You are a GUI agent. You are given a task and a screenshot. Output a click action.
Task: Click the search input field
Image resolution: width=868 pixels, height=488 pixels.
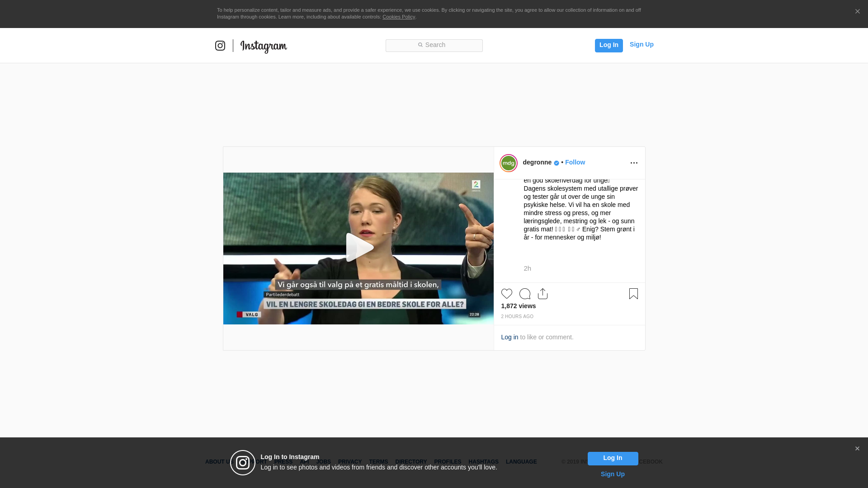click(434, 45)
